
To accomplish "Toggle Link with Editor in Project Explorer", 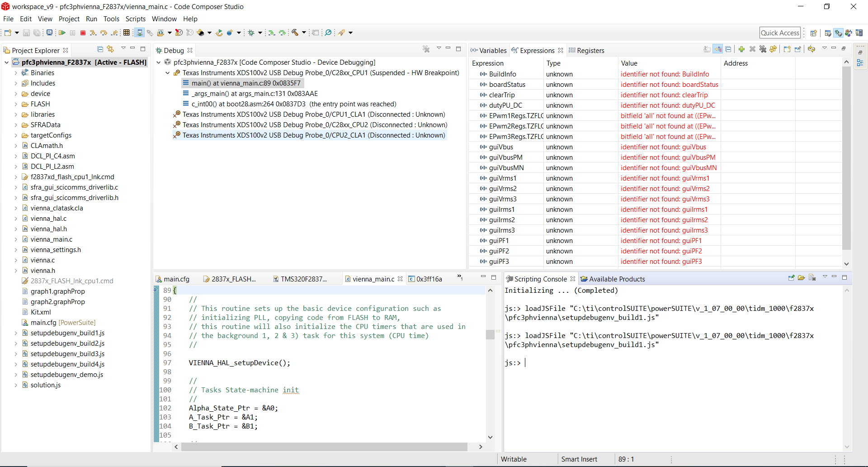I will (110, 49).
